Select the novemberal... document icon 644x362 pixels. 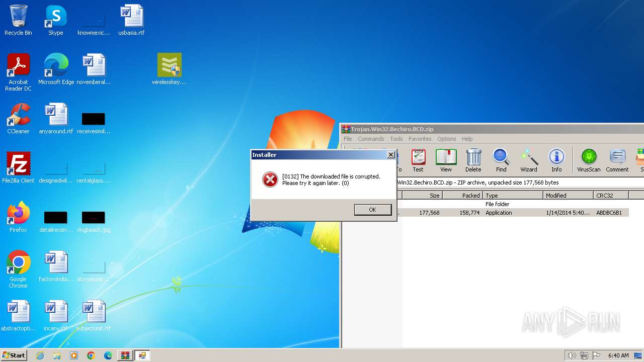(x=94, y=69)
